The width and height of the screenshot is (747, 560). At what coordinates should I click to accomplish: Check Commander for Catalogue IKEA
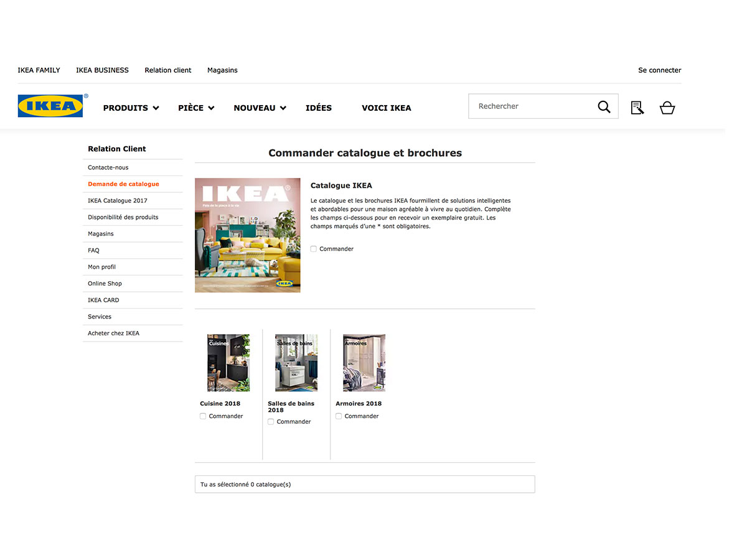coord(314,249)
